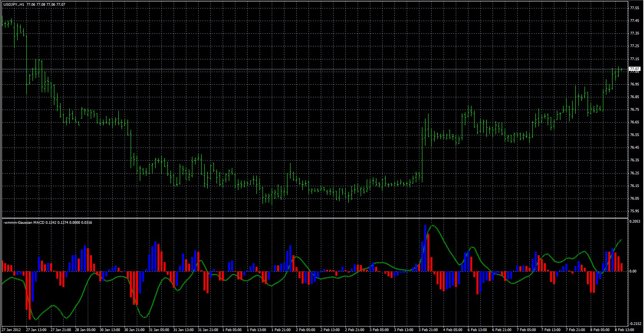Image resolution: width=644 pixels, height=333 pixels.
Task: Select the 0.00 indicator zero level label
Action: 634,271
